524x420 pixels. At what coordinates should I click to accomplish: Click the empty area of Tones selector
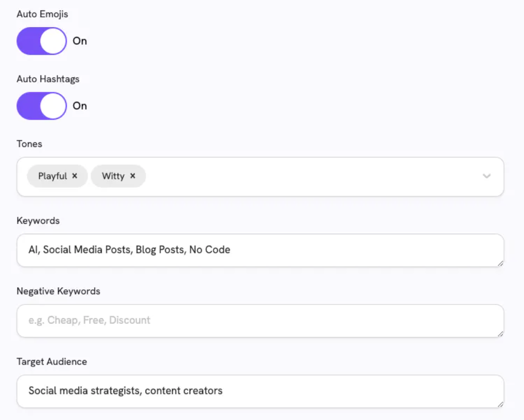311,176
